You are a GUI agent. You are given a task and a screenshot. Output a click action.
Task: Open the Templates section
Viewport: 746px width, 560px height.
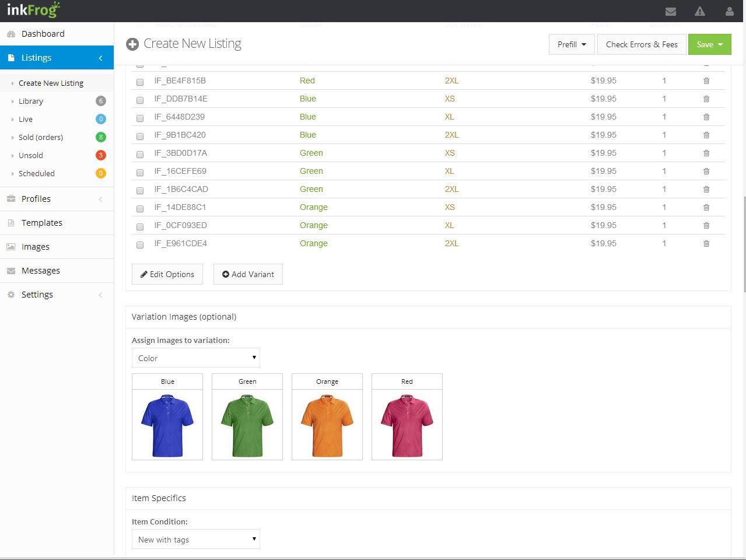click(x=43, y=222)
